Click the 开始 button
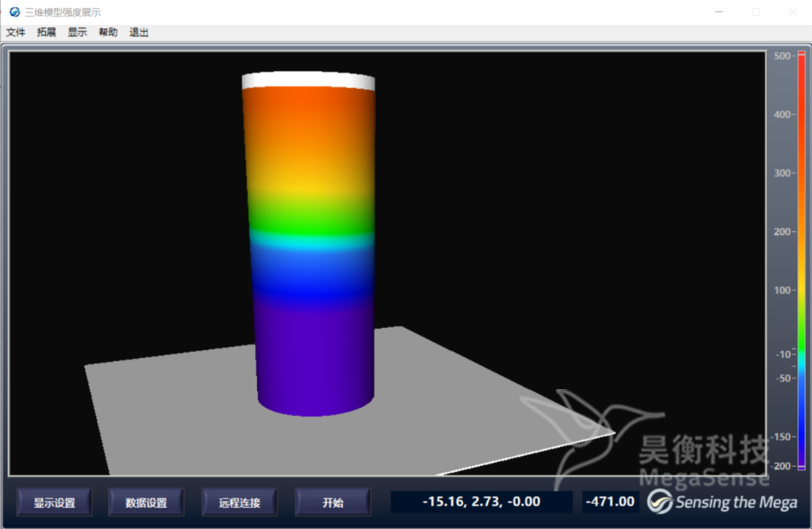Image resolution: width=812 pixels, height=529 pixels. click(332, 502)
